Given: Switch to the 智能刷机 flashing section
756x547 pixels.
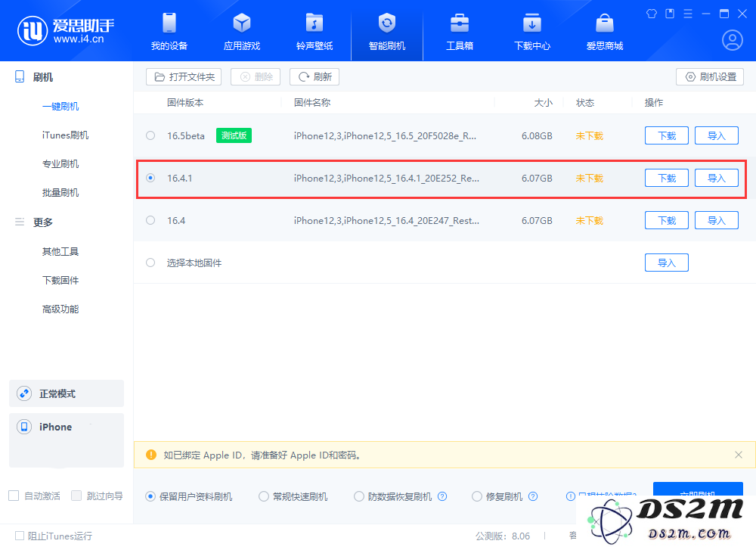Looking at the screenshot, I should click(x=386, y=31).
